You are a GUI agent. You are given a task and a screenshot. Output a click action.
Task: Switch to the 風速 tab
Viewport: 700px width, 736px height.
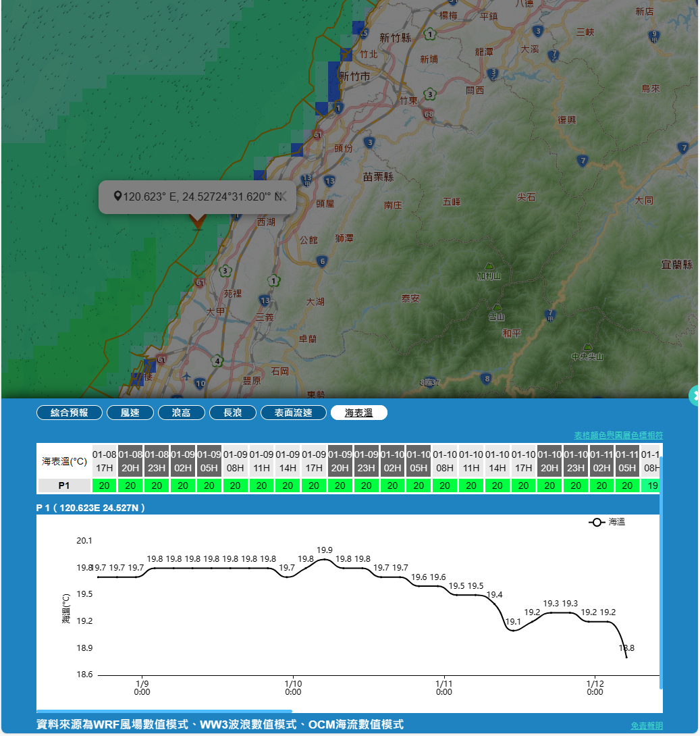point(130,413)
